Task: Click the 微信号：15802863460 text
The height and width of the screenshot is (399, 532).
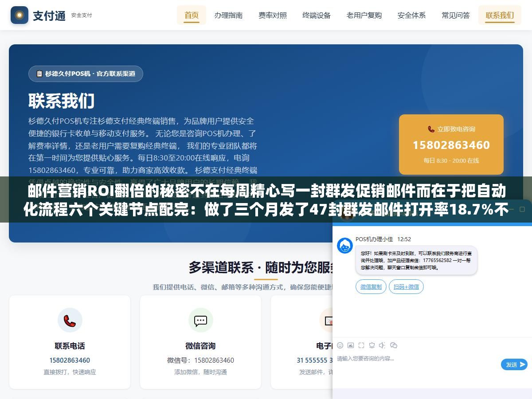Action: pos(201,360)
